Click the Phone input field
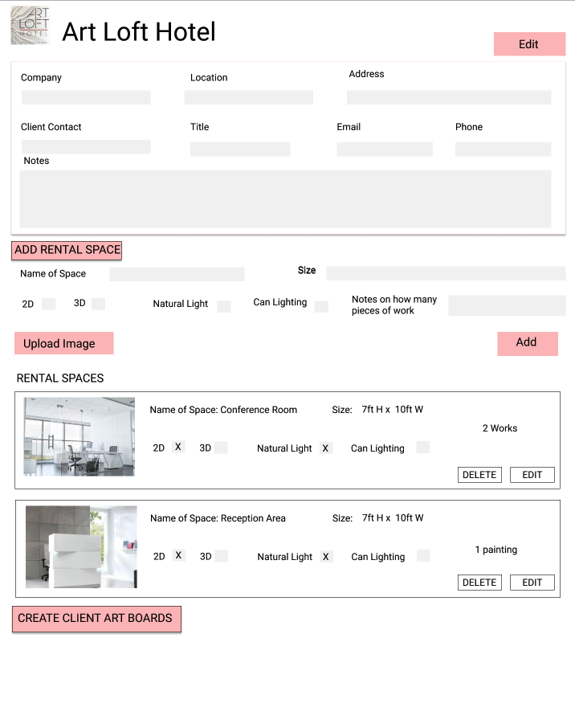This screenshot has width=575, height=728. click(x=503, y=149)
